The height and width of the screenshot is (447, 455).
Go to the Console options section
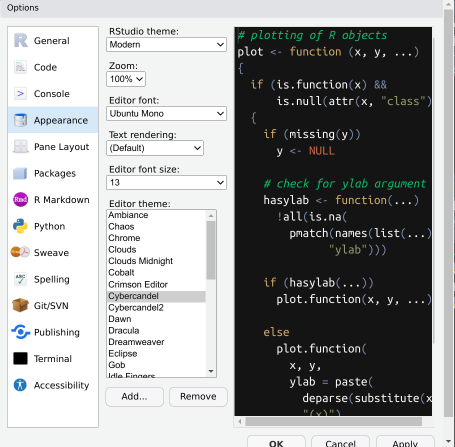[x=53, y=94]
